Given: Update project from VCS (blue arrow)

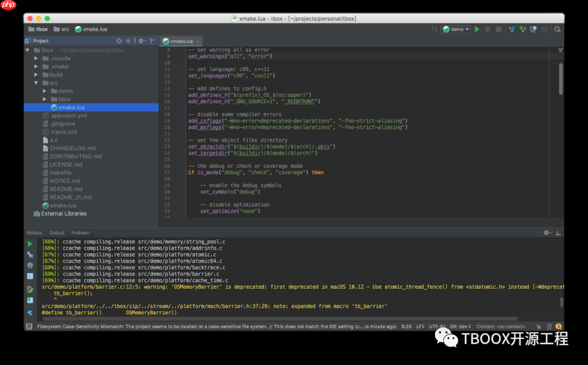Looking at the screenshot, I should click(511, 29).
